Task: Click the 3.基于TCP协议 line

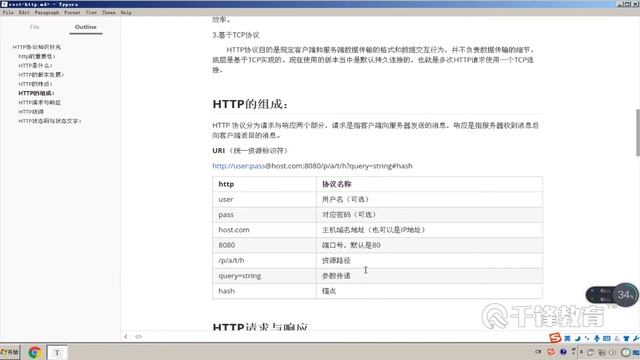Action: coord(236,35)
